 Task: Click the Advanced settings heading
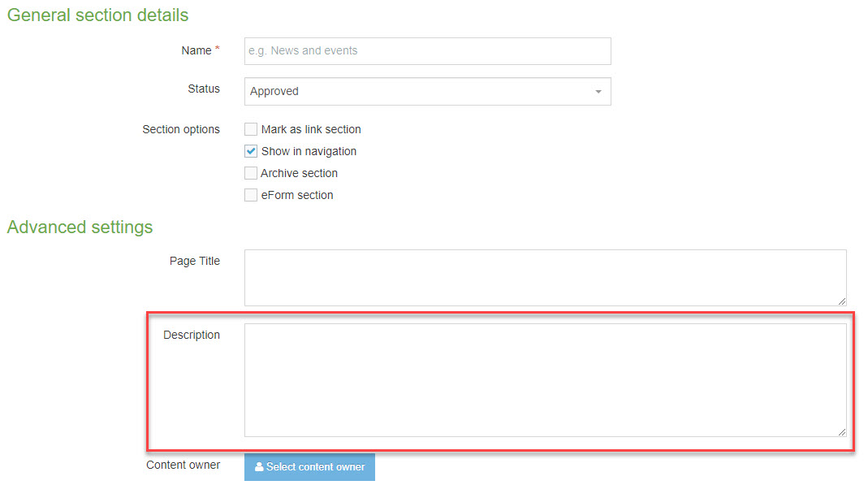pos(79,227)
